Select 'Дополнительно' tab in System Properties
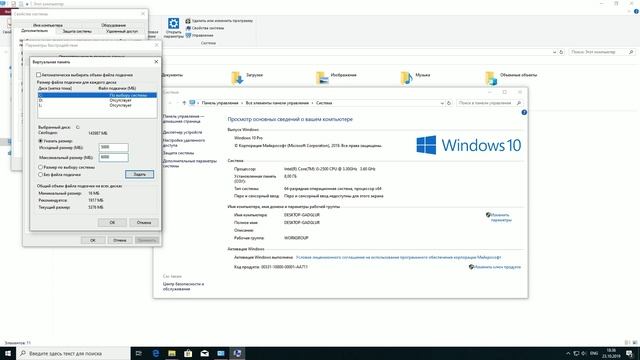 click(x=34, y=31)
